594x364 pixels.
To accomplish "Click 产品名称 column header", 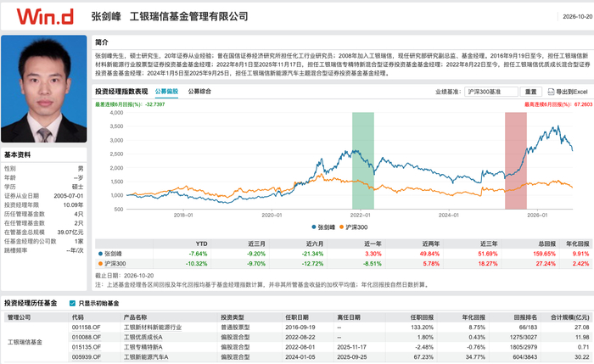I will (135, 317).
